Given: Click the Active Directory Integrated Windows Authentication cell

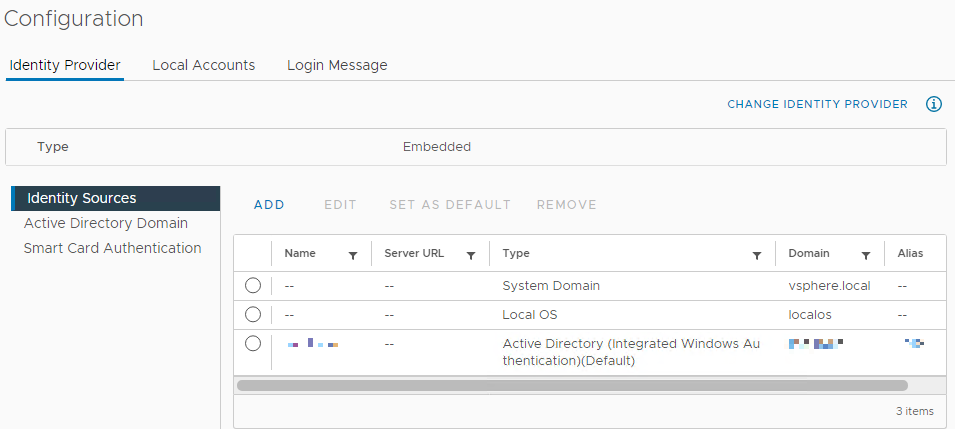Looking at the screenshot, I should pos(631,352).
